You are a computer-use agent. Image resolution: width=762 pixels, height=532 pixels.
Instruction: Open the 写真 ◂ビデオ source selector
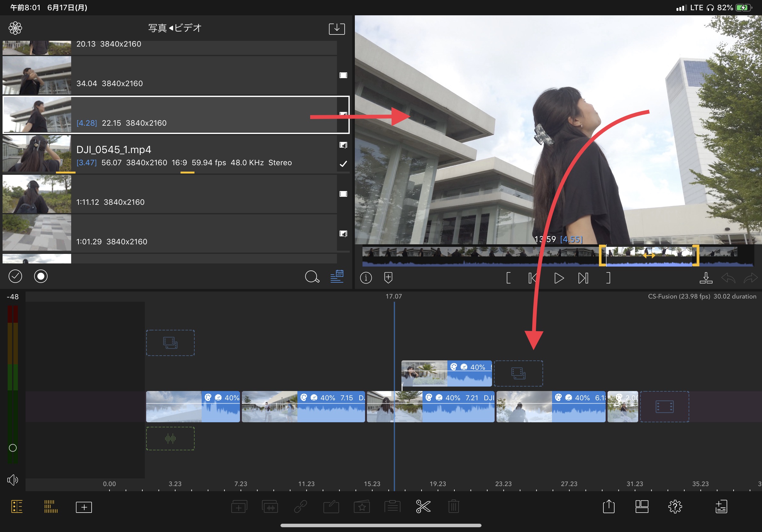[x=175, y=28]
